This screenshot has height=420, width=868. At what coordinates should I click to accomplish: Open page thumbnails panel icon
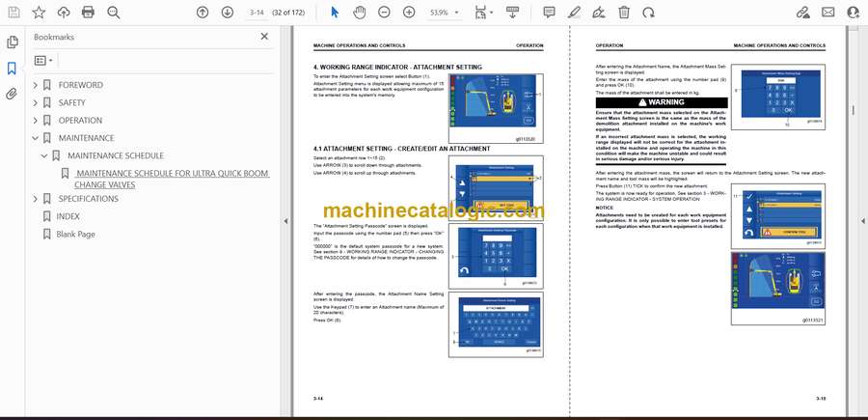tap(13, 42)
